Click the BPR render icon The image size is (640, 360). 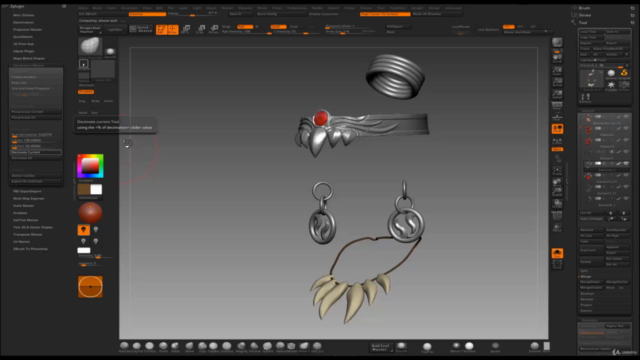(557, 42)
